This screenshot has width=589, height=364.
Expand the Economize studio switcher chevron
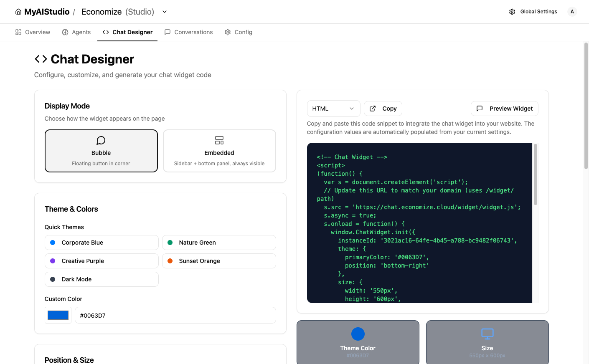coord(165,12)
